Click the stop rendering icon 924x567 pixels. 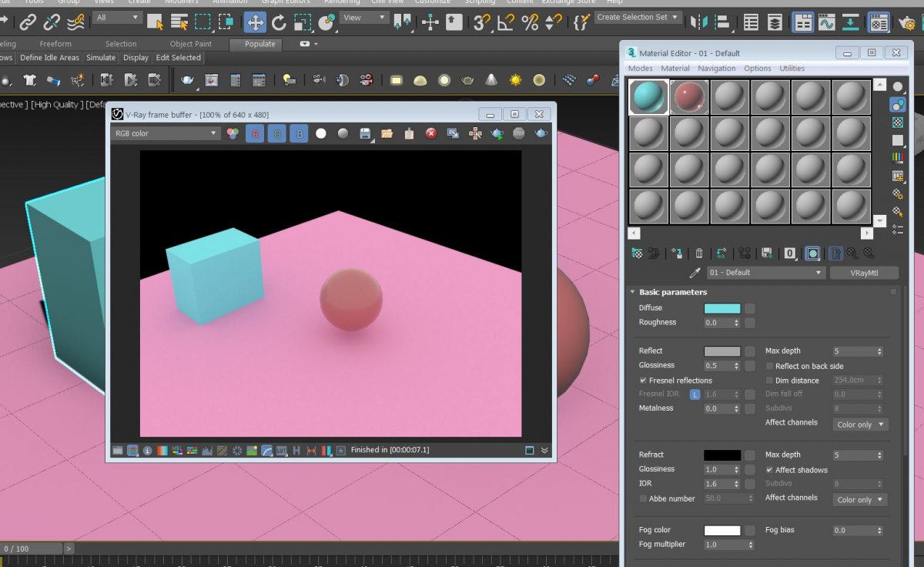click(519, 133)
